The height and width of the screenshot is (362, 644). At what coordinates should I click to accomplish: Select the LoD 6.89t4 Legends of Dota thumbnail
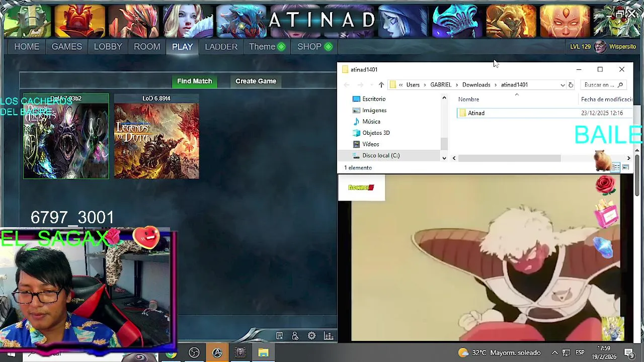tap(156, 136)
